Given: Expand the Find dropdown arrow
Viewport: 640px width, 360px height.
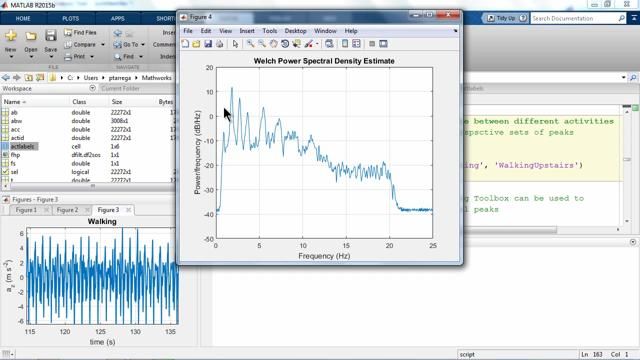Looking at the screenshot, I should coord(141,57).
